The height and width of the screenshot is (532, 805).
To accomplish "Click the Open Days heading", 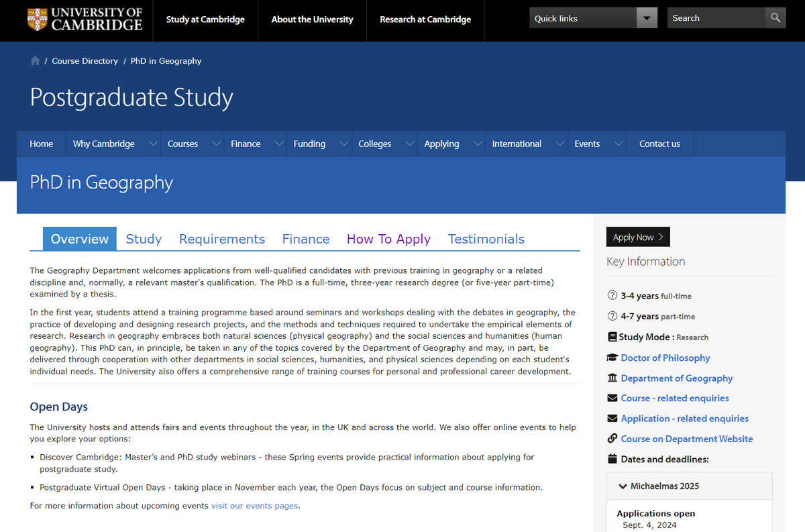I will 59,407.
